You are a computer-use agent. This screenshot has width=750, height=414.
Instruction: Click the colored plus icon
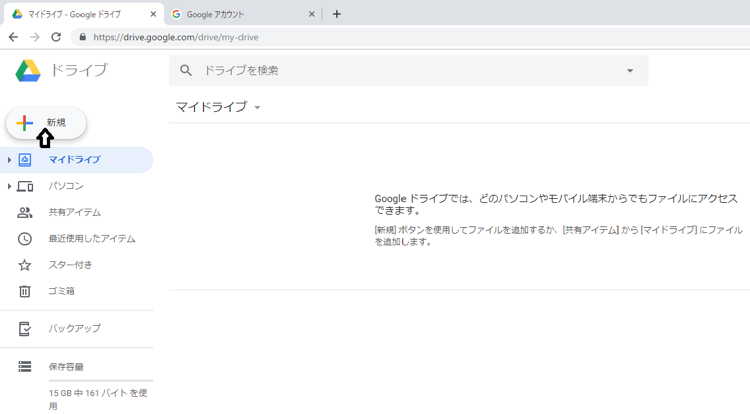(x=24, y=123)
